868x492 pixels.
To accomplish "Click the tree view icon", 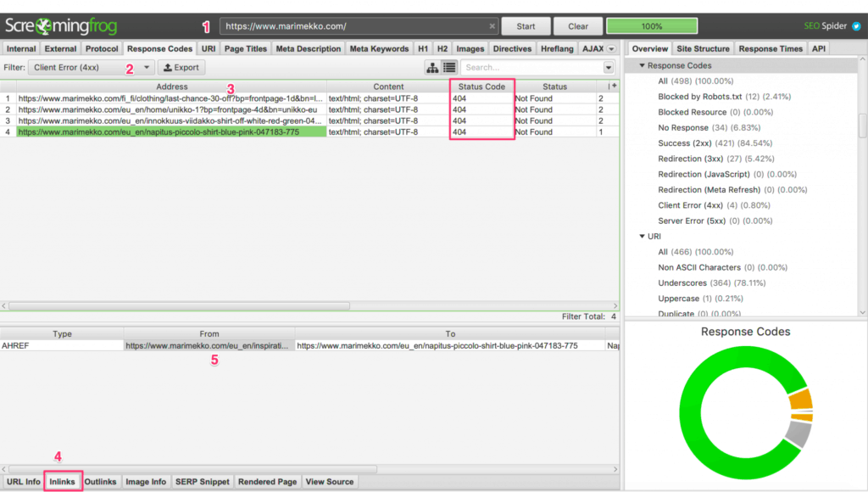I will [x=432, y=68].
